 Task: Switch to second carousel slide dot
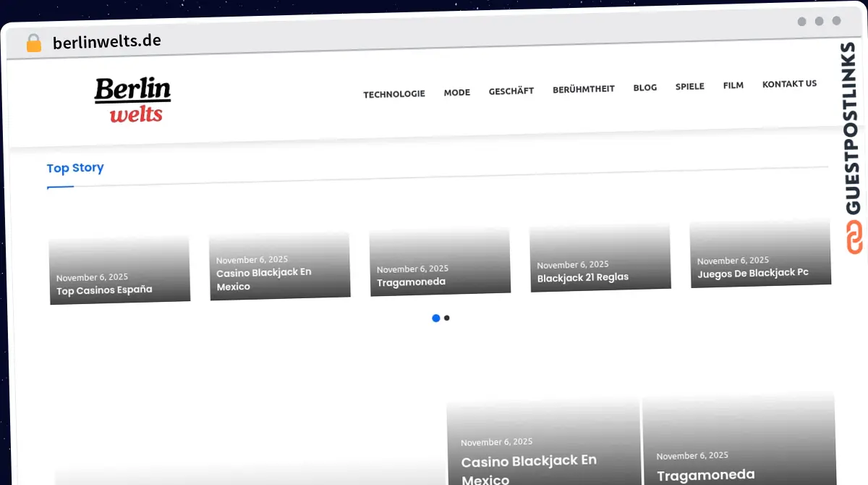447,318
